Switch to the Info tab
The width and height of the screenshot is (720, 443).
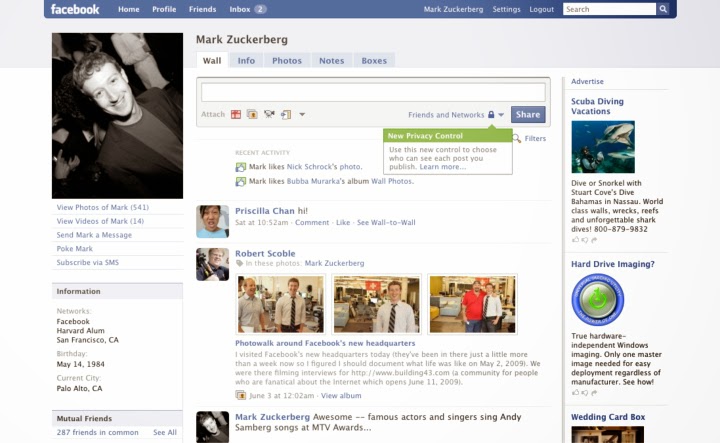pyautogui.click(x=246, y=60)
